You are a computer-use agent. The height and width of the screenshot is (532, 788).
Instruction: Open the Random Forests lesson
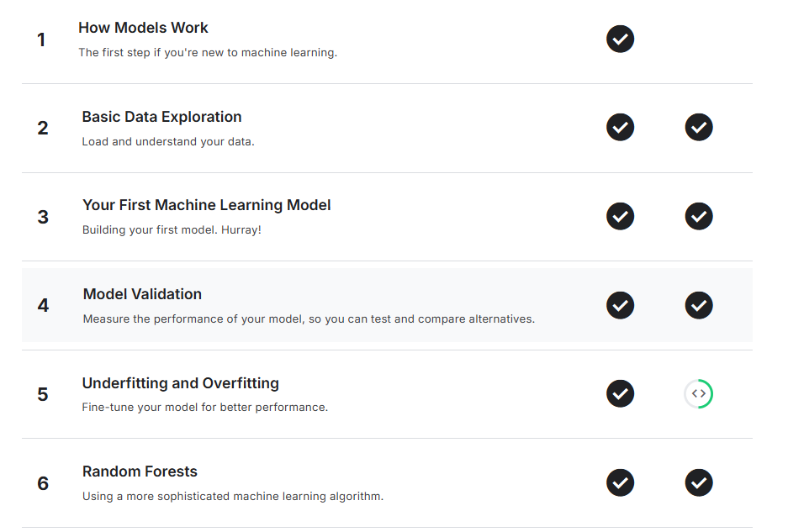pyautogui.click(x=140, y=471)
